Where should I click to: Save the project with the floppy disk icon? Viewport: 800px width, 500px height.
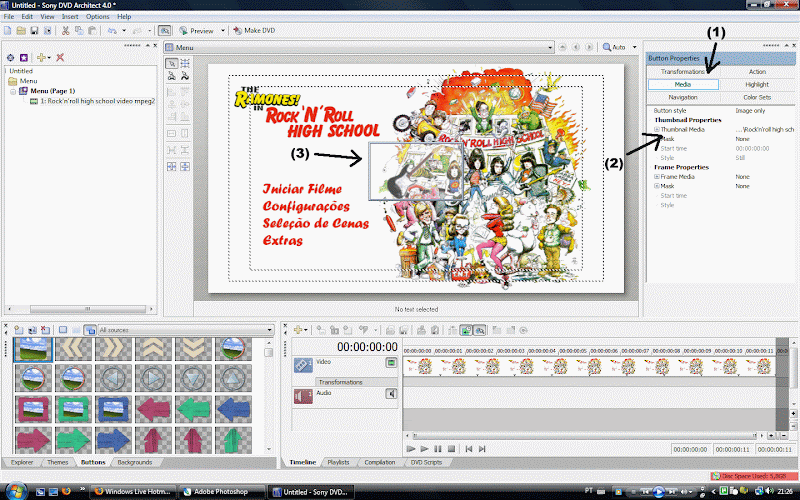34,31
